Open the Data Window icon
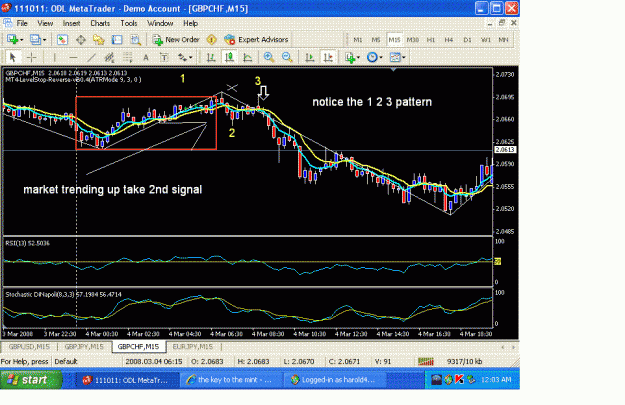The height and width of the screenshot is (405, 625). [81, 39]
